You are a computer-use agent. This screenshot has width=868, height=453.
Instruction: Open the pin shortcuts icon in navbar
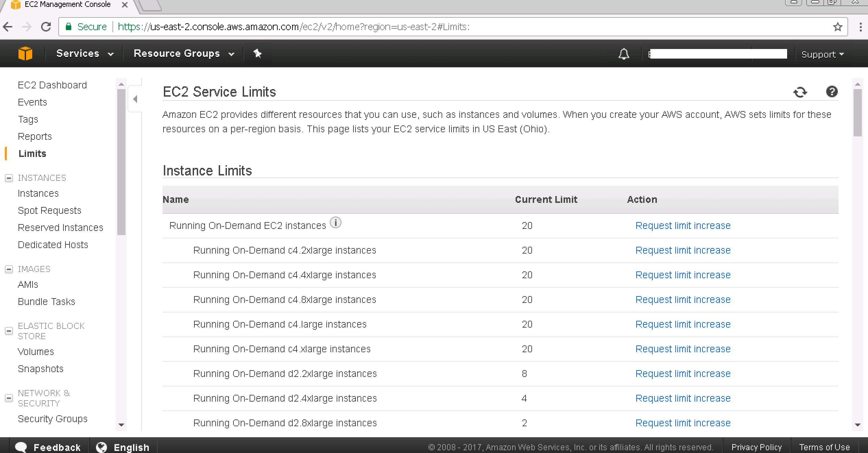point(257,53)
